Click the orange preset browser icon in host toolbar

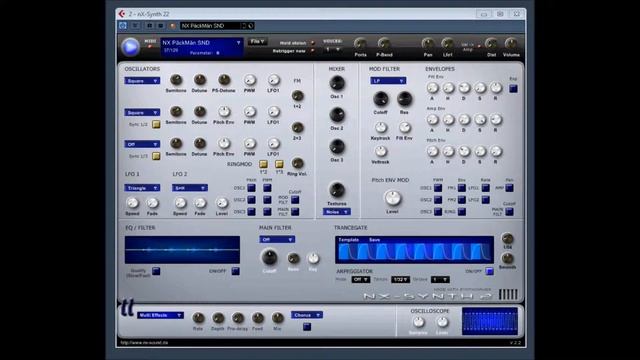[x=173, y=26]
